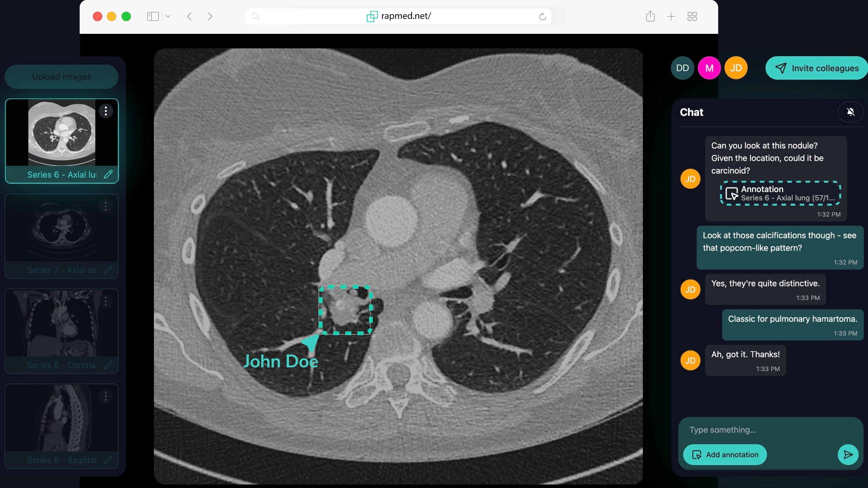Toggle the browser sidebar icon
Screen dimensions: 868x488
[x=153, y=16]
